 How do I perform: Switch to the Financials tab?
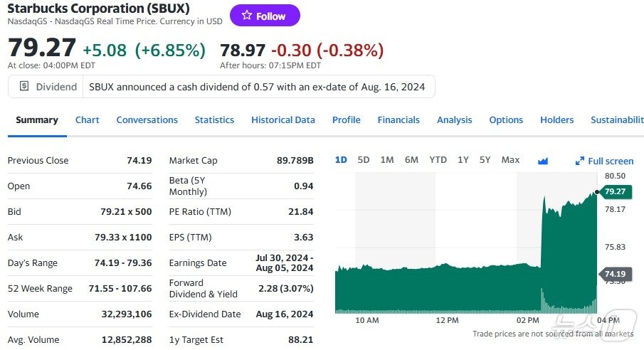(x=398, y=120)
